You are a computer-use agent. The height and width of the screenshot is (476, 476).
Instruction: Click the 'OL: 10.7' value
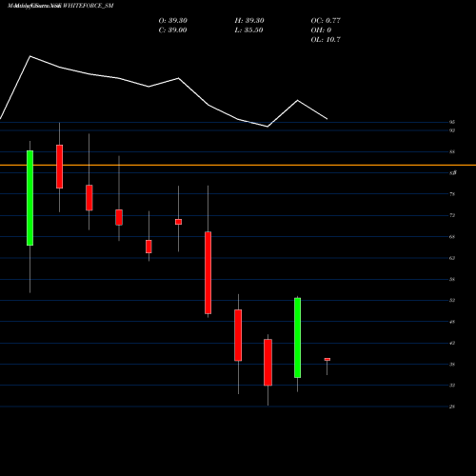pos(326,40)
